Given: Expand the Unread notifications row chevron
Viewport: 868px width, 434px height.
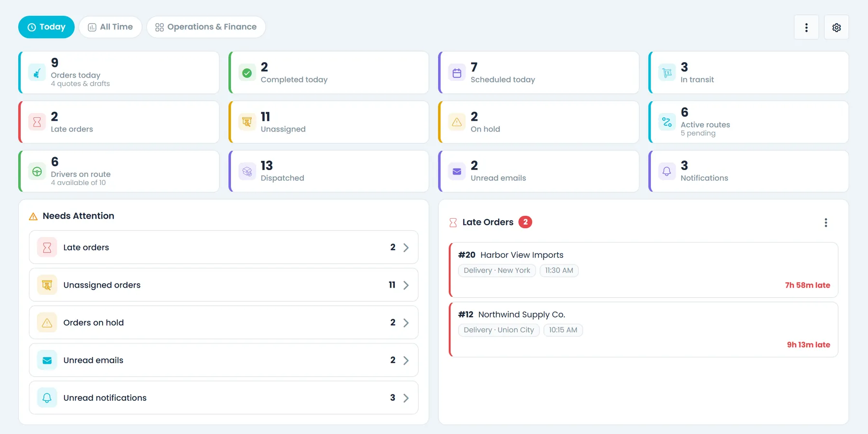Looking at the screenshot, I should point(406,398).
